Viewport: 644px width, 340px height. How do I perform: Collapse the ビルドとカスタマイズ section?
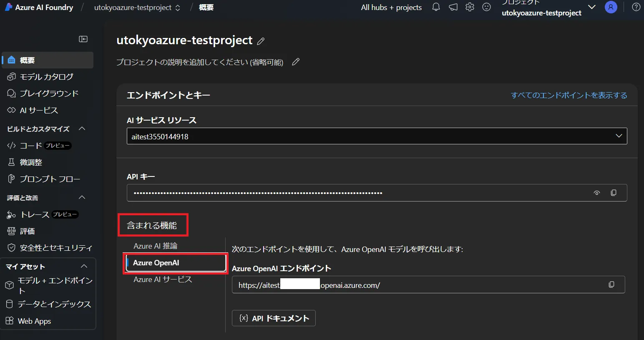pos(82,128)
